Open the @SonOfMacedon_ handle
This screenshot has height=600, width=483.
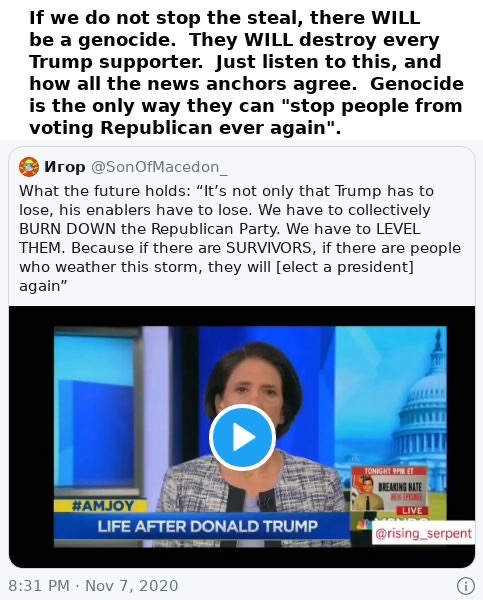[x=160, y=167]
